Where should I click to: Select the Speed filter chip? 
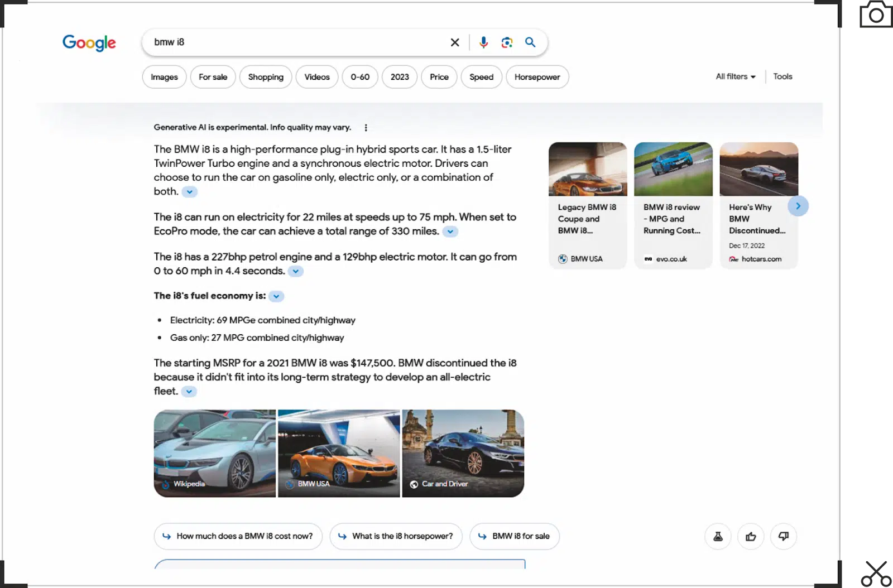pos(482,77)
